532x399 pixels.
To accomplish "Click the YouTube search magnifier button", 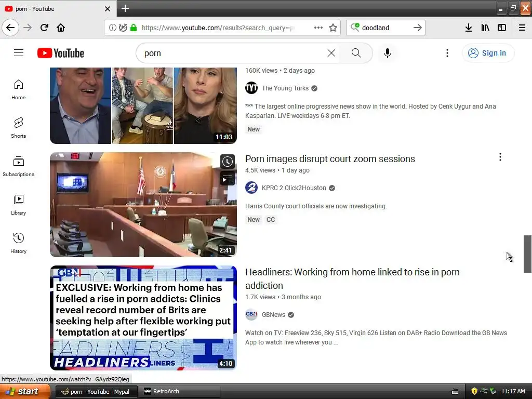I will coord(356,53).
